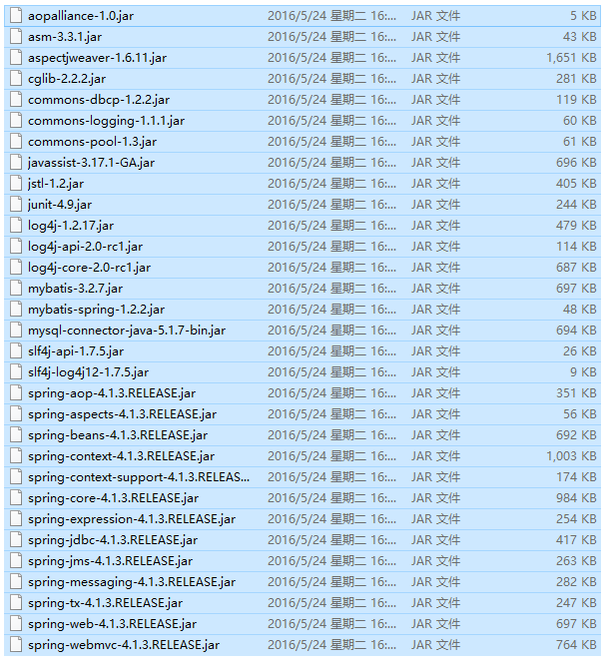The height and width of the screenshot is (672, 616).
Task: Click the file icon beside mybatis-spring-1.2.2.jar
Action: (x=16, y=310)
